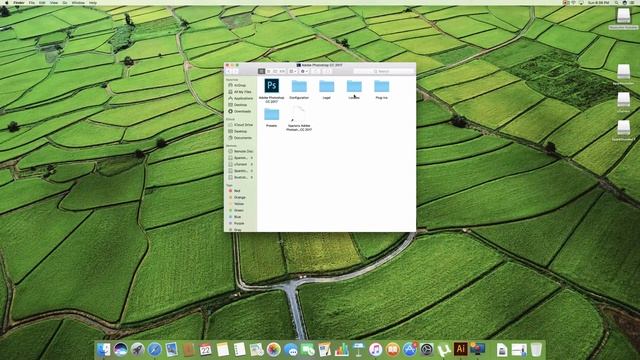This screenshot has height=360, width=640.
Task: Open the Finder arrange-by dropdown
Action: [x=293, y=71]
